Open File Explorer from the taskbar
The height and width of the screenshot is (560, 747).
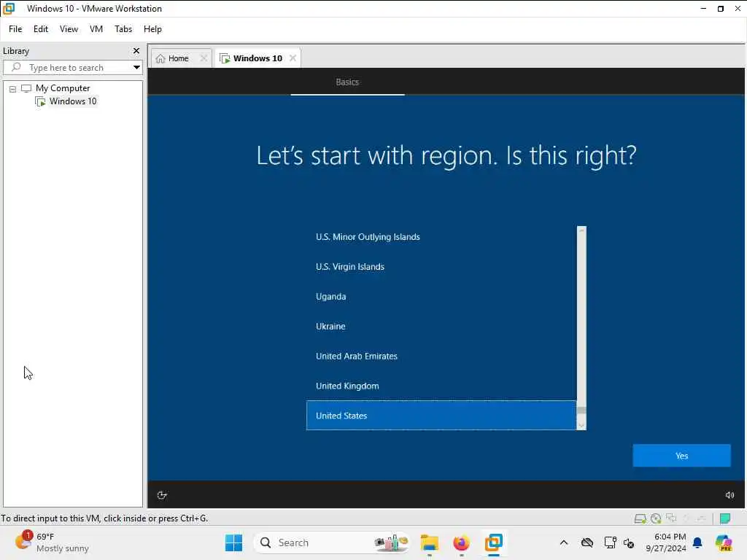[429, 542]
